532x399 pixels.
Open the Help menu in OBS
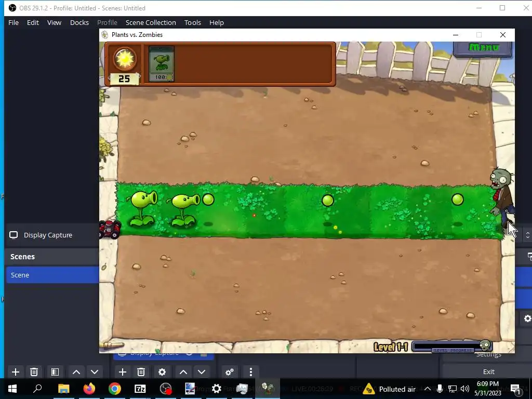(x=217, y=22)
